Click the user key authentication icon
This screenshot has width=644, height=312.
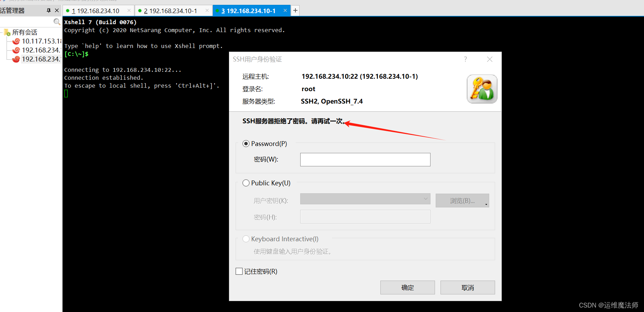[482, 89]
